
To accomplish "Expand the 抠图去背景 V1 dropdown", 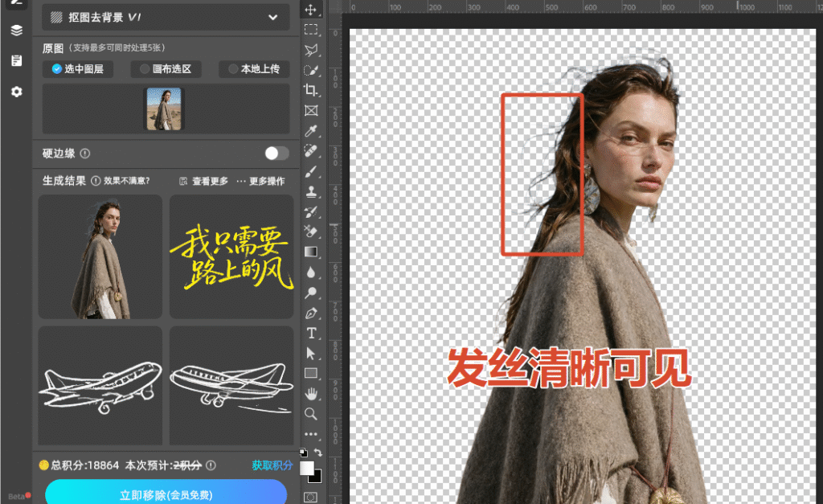I will (166, 18).
